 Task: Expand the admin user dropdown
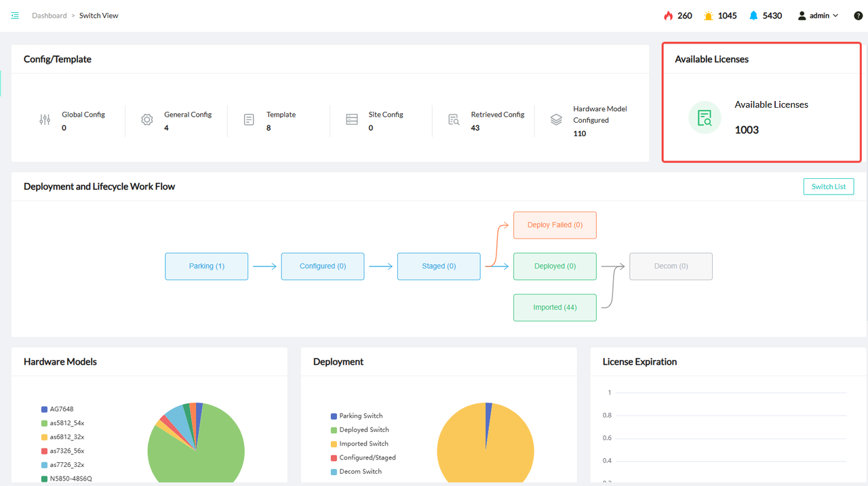818,16
